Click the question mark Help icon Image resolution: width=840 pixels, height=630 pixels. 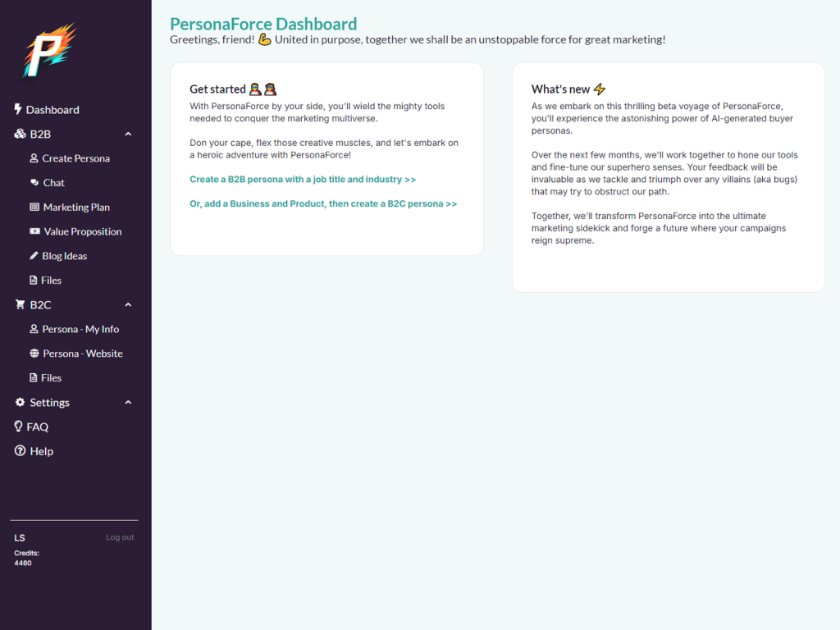20,451
